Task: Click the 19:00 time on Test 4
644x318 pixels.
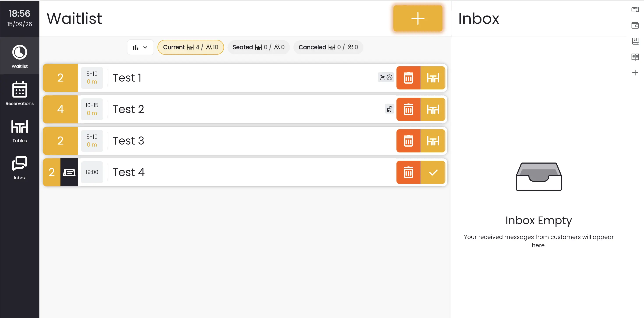Action: click(x=92, y=172)
